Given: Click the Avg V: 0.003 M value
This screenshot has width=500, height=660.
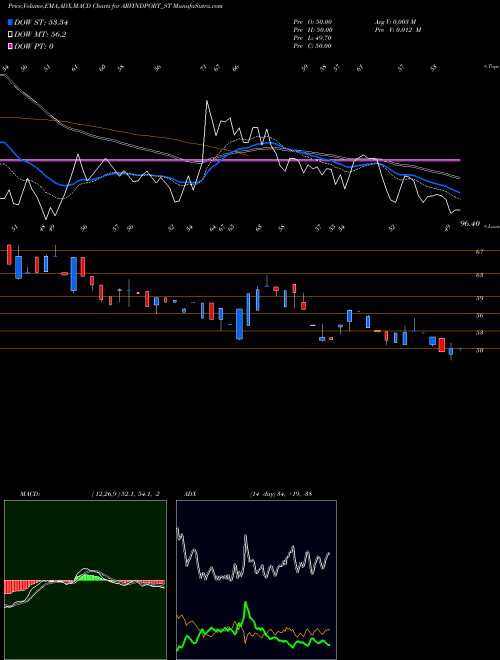Looking at the screenshot, I should [395, 22].
